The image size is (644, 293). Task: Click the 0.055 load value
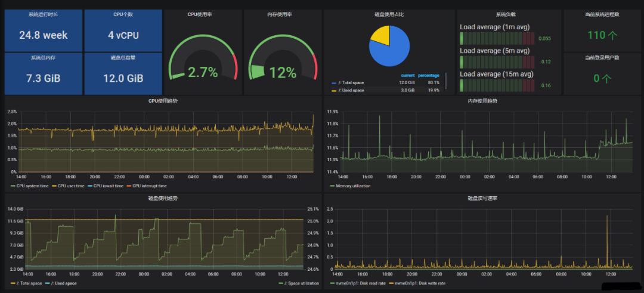pos(544,39)
